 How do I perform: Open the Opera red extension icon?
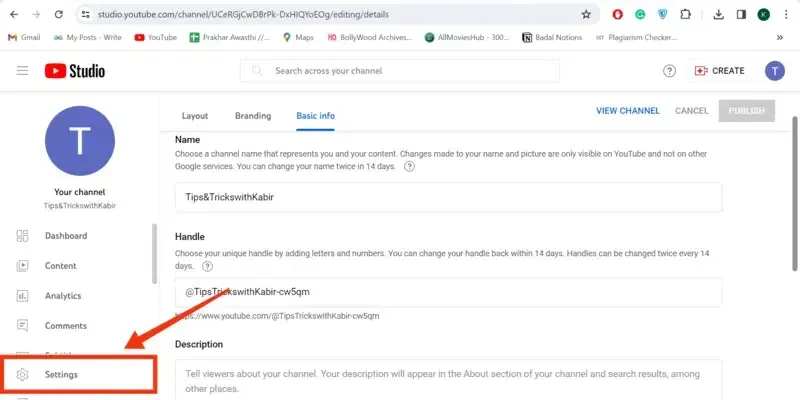click(617, 15)
